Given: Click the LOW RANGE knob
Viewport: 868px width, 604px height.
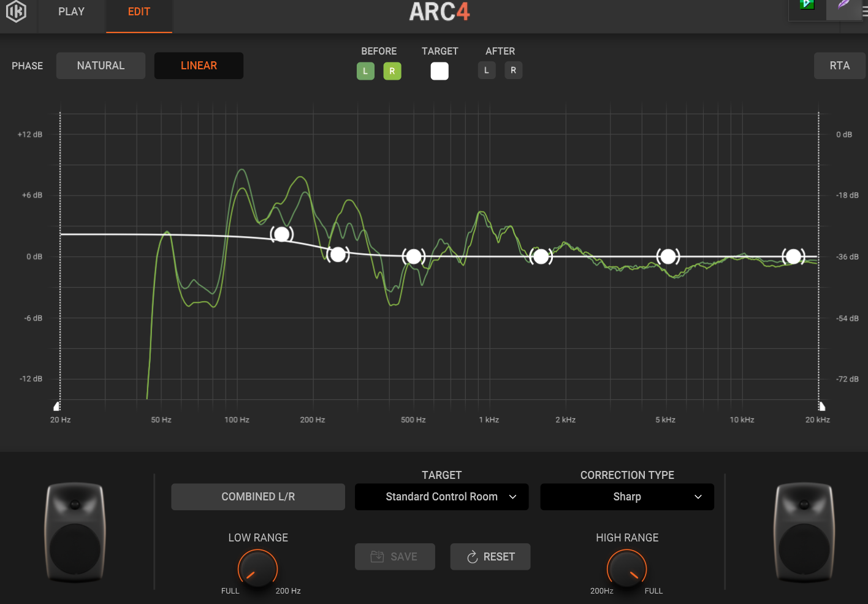Looking at the screenshot, I should (x=257, y=568).
